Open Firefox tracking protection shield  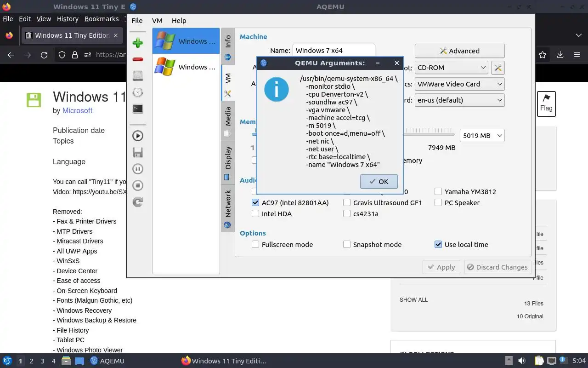[62, 55]
